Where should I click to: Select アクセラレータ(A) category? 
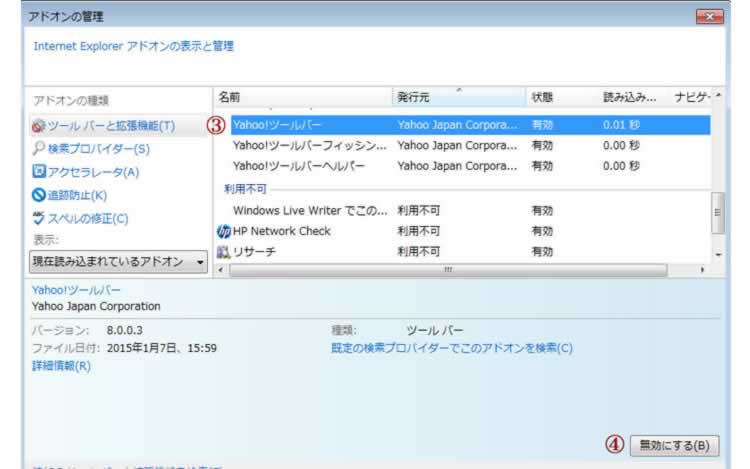click(93, 172)
